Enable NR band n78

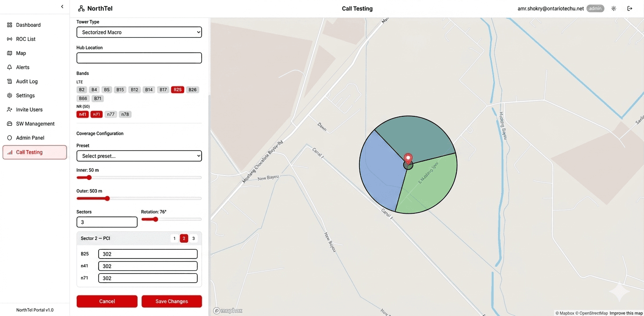point(125,114)
